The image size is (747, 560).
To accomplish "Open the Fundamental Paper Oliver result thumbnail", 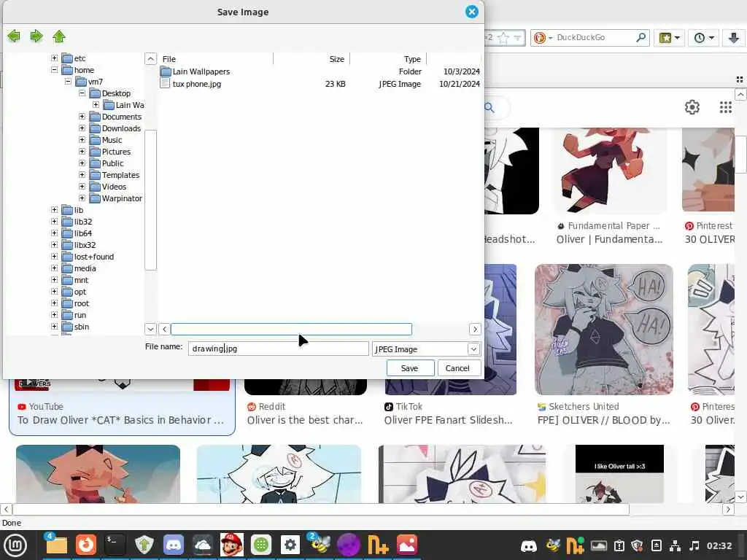I will pos(610,170).
